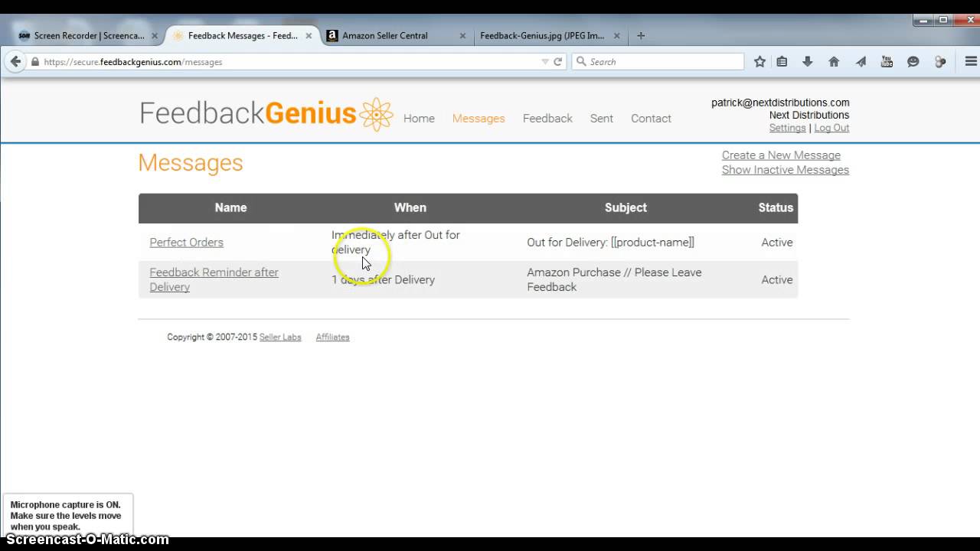Bookmark this page with star icon

[759, 62]
